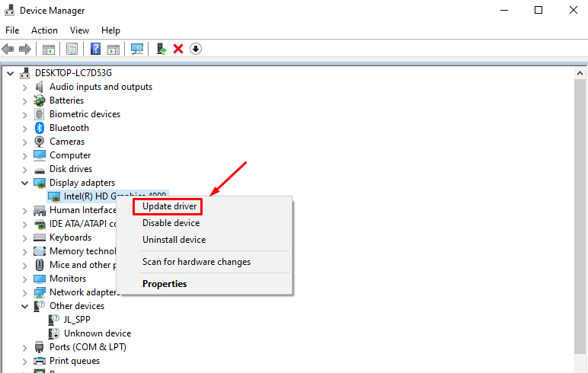Click the Forward arrow toolbar icon
588x373 pixels.
(x=24, y=49)
